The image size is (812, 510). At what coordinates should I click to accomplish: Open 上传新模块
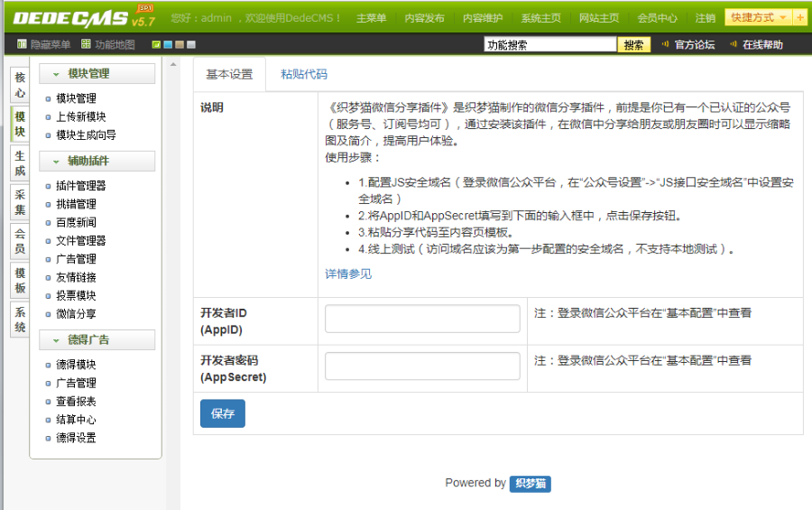(x=81, y=116)
